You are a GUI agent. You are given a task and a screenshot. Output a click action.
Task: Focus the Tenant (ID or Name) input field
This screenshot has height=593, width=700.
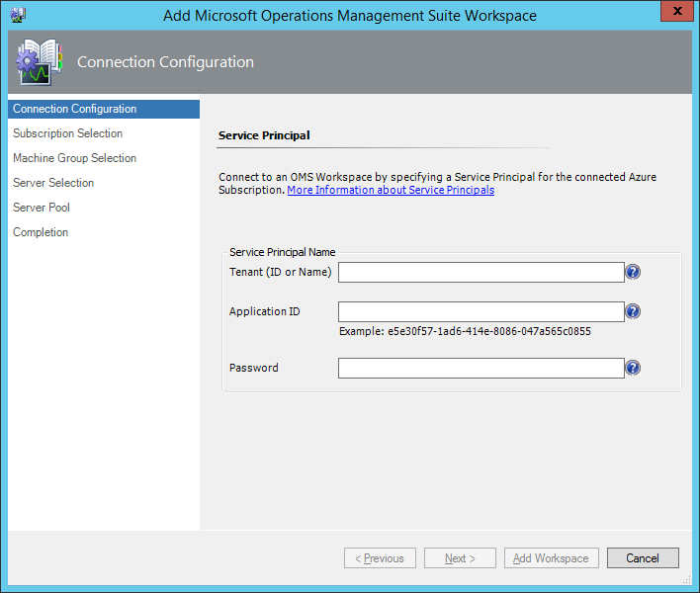tap(481, 272)
